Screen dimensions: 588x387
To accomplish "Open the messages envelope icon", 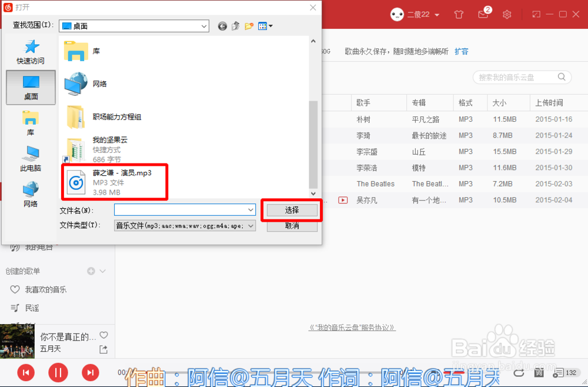I will click(483, 15).
